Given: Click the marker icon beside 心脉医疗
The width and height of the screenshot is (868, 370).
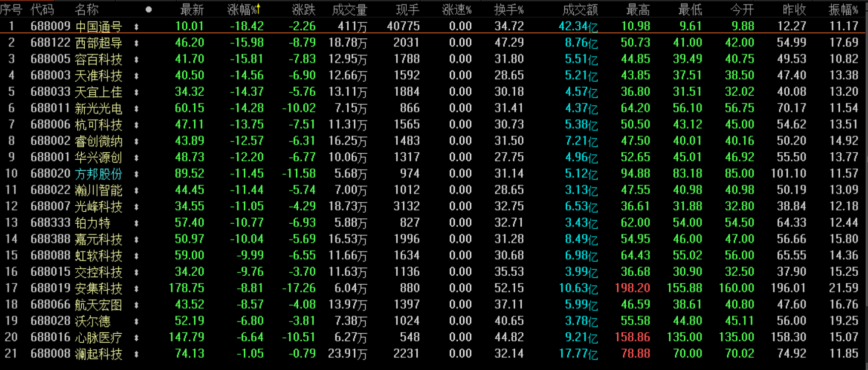Looking at the screenshot, I should point(136,338).
